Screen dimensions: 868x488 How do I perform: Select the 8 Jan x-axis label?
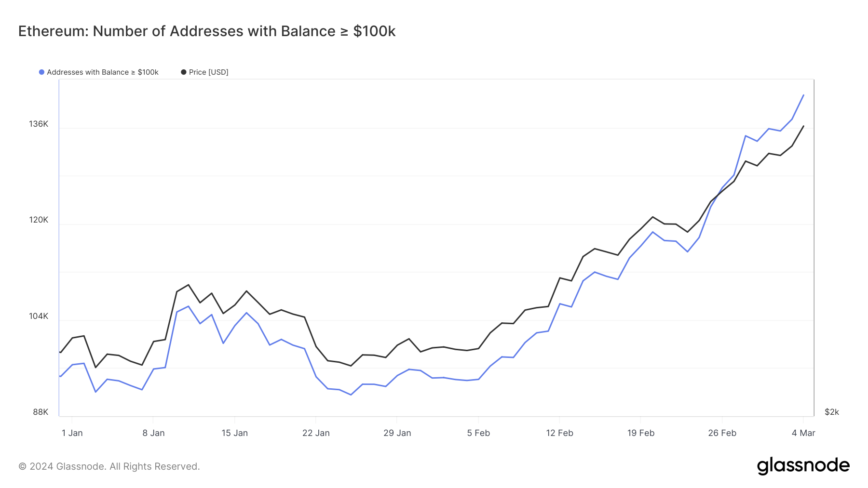click(x=153, y=433)
